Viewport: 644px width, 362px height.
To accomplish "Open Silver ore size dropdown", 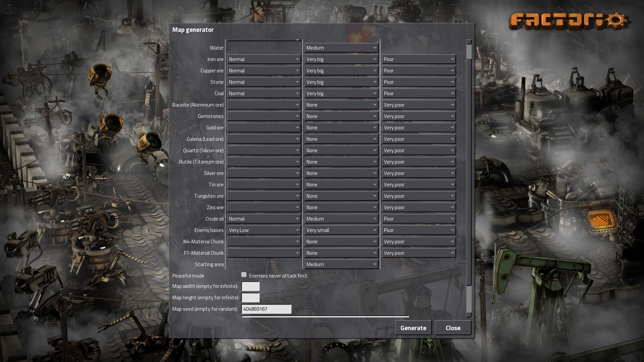I will click(x=341, y=173).
